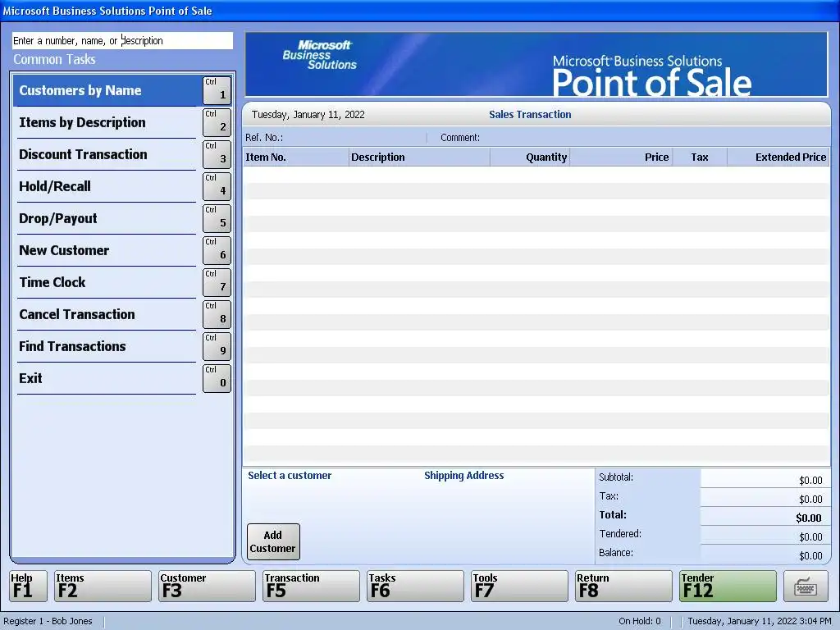Open Help F1 button
This screenshot has height=630, width=840.
(29, 586)
